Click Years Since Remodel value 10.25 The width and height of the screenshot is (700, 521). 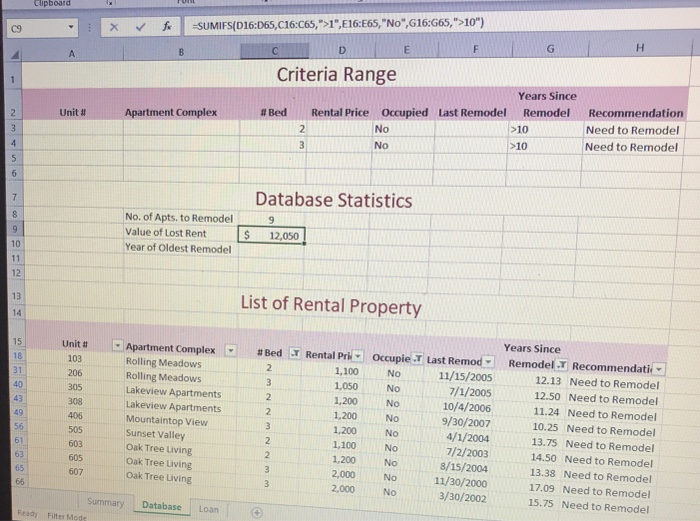point(545,427)
